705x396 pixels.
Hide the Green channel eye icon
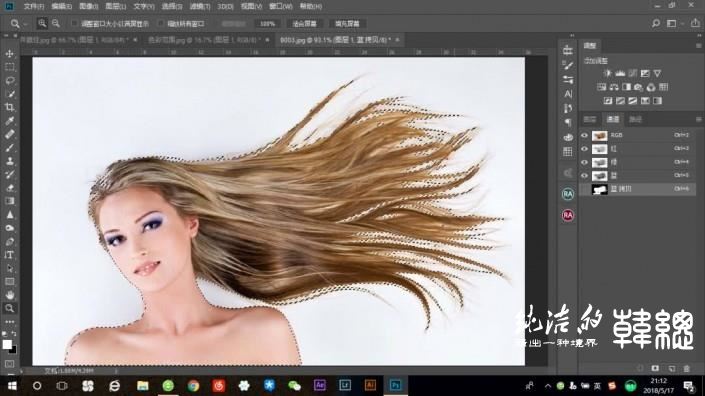pyautogui.click(x=585, y=162)
